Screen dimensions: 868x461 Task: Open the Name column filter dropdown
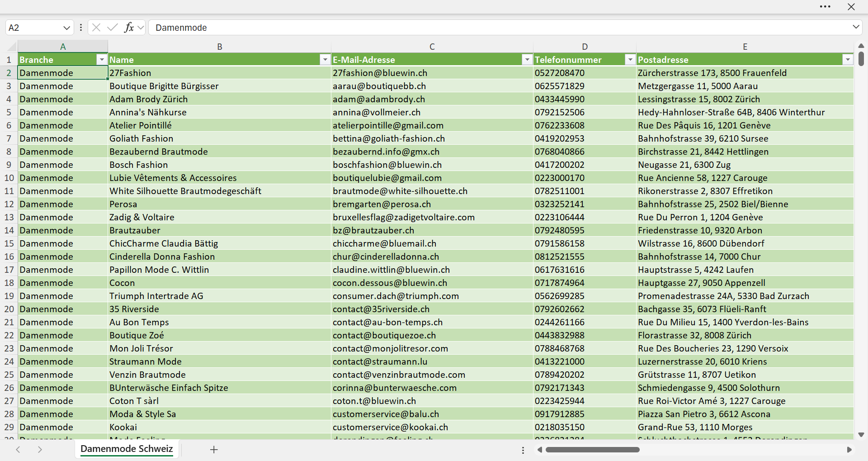(x=325, y=60)
